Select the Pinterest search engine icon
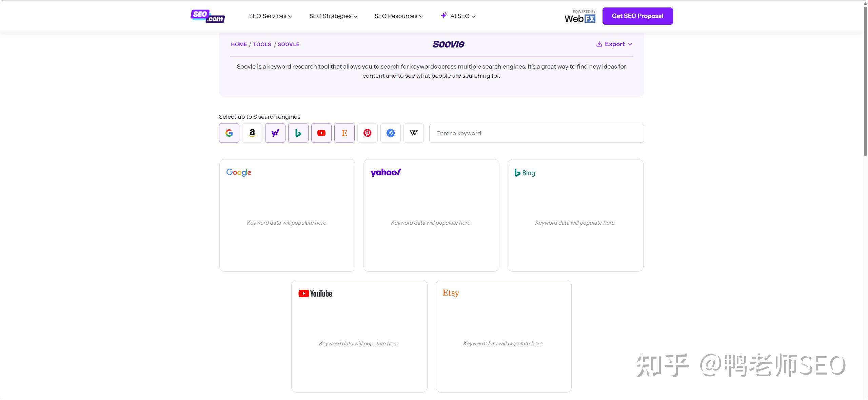 pos(367,133)
